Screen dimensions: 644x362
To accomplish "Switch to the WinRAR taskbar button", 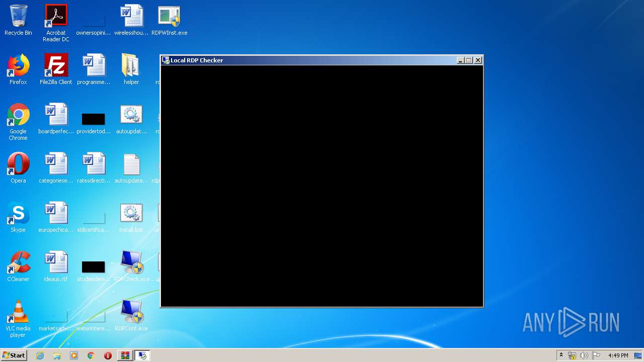I will (x=125, y=355).
